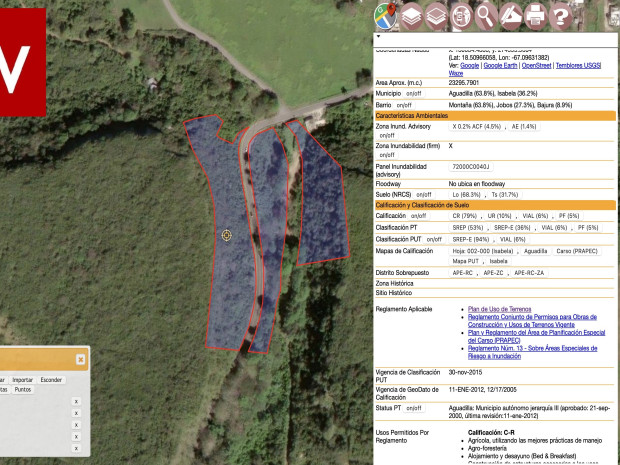
Task: Toggle Clasificación PUT layer on/off
Action: pyautogui.click(x=434, y=240)
